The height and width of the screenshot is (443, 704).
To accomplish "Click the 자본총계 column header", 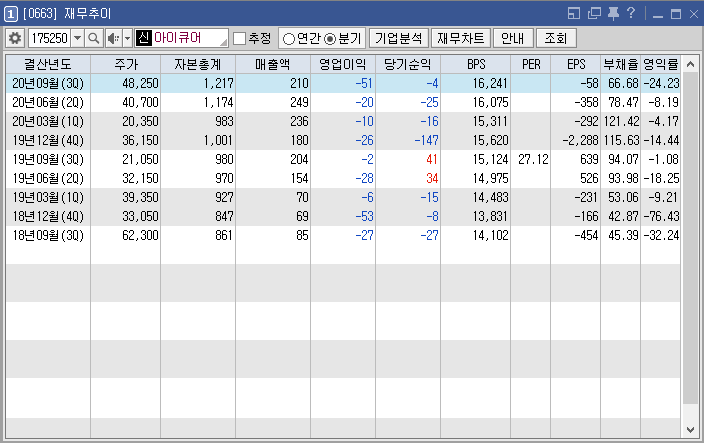I will [x=198, y=64].
